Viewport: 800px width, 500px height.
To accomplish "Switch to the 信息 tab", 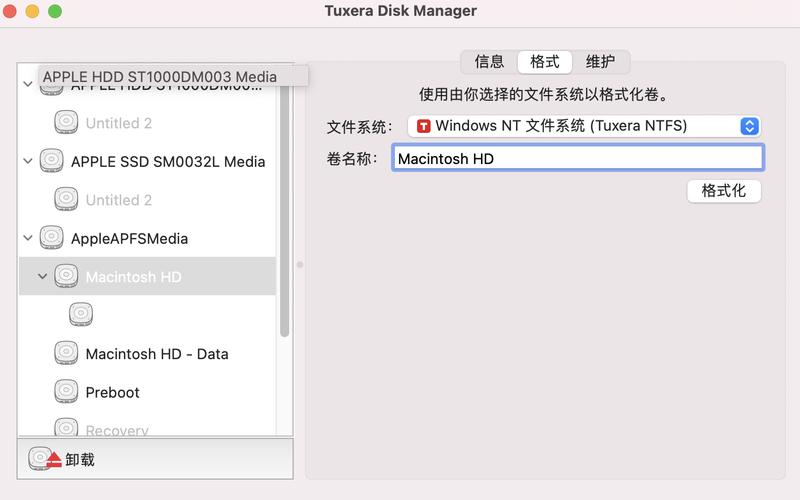I will 489,62.
